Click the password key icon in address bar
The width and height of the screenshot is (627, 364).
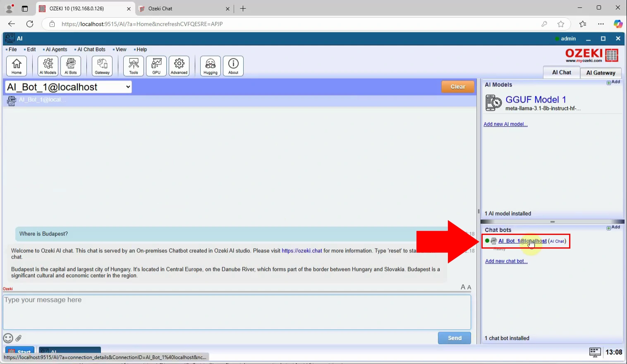click(544, 24)
